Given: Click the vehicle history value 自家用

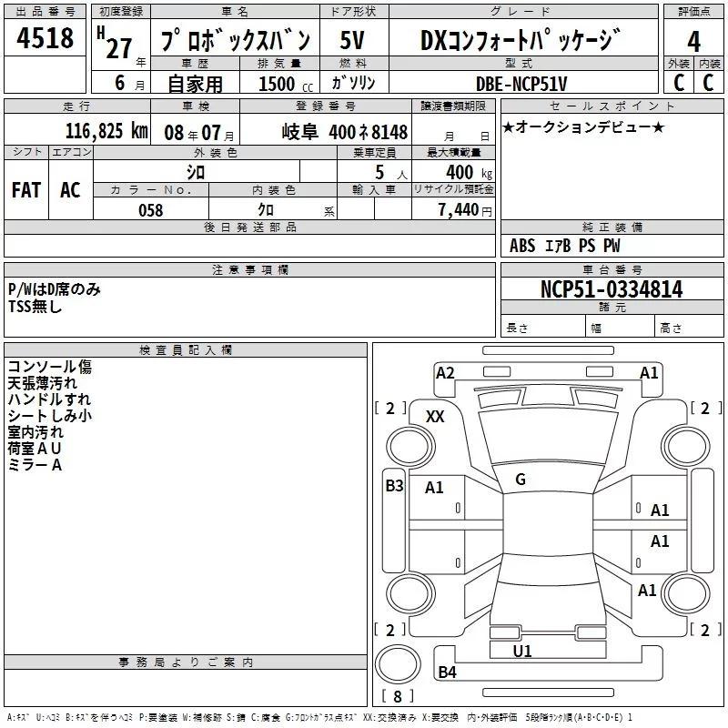Looking at the screenshot, I should tap(195, 84).
